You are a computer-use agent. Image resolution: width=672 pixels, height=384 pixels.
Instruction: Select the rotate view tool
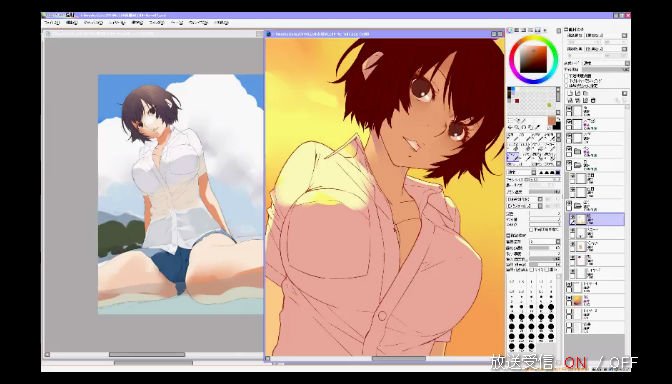523,127
